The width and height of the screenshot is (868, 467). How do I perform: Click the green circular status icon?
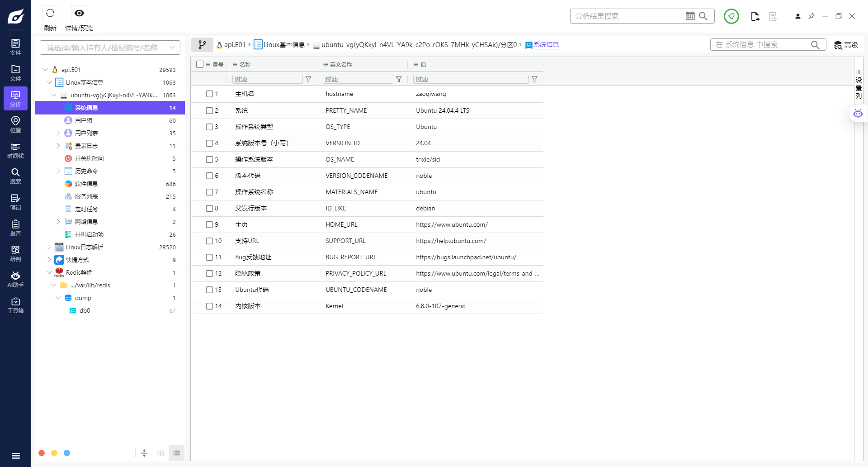(x=731, y=16)
